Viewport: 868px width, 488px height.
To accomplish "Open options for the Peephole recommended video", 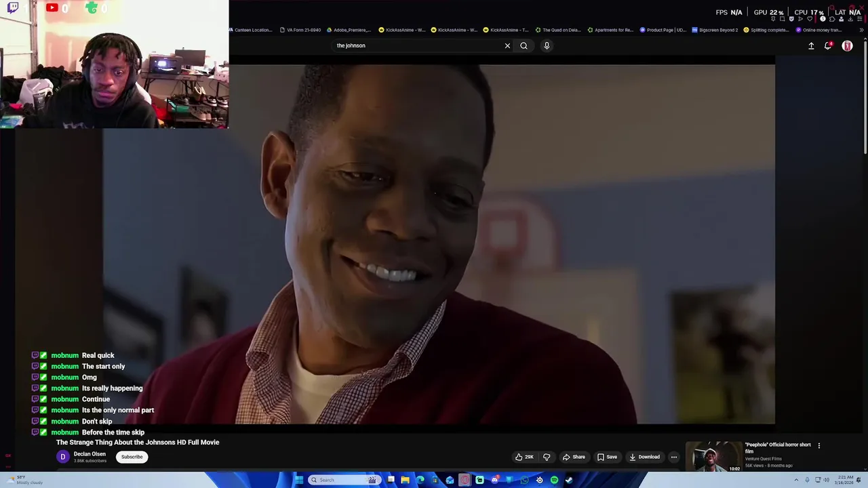I will tap(818, 446).
